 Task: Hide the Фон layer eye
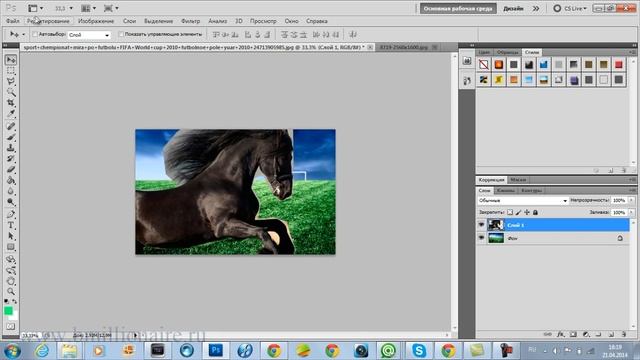point(481,238)
